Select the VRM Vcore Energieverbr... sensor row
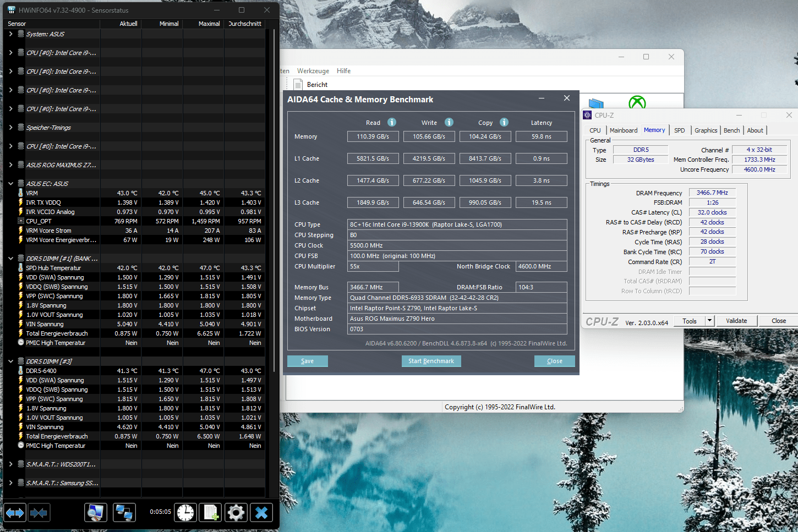This screenshot has width=798, height=532. click(135, 240)
